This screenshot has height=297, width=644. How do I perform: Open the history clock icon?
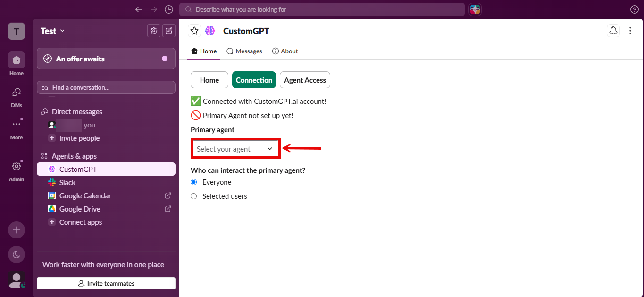169,9
